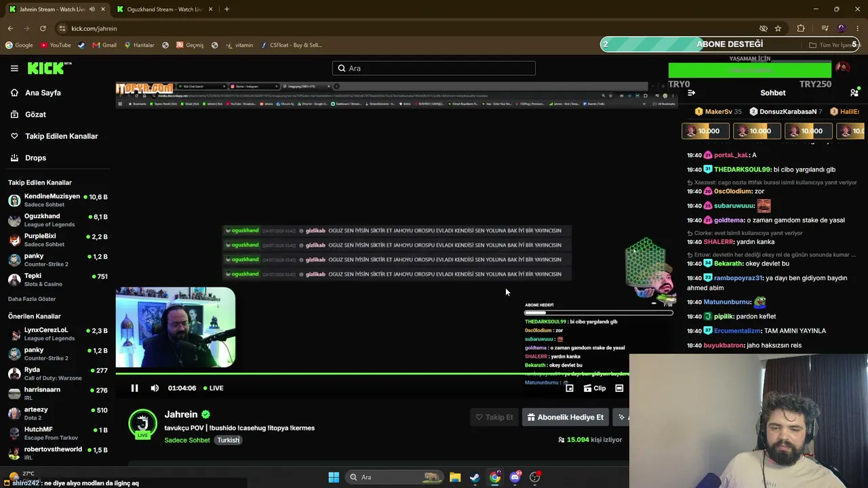Open the harrisnaarn recommended channel

(58, 393)
